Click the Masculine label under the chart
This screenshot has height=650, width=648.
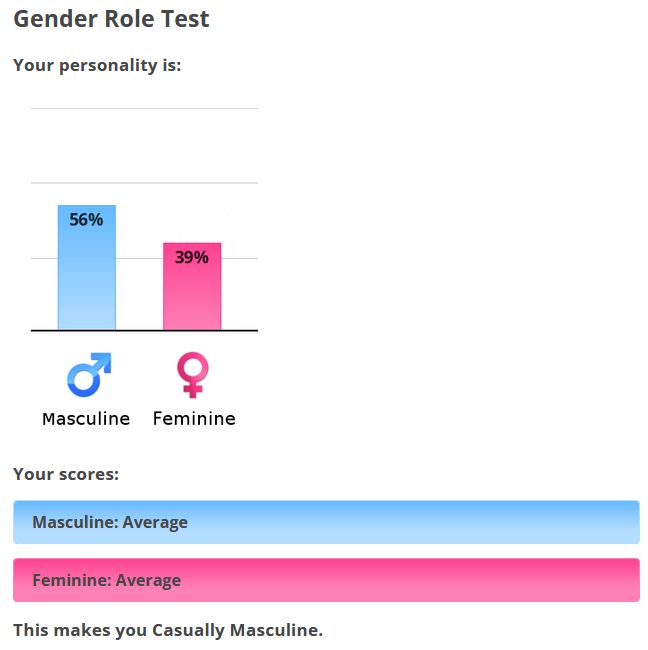click(x=86, y=419)
